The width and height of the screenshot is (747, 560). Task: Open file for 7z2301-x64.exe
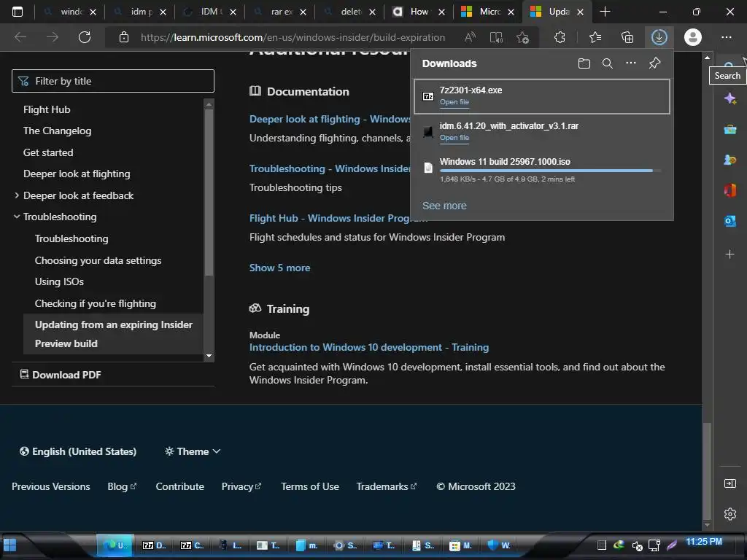[454, 102]
